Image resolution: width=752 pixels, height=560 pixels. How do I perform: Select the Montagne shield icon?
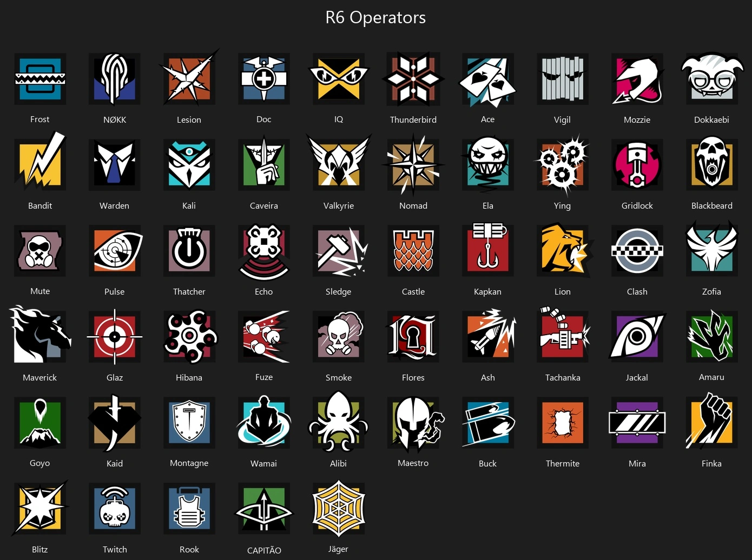(x=189, y=423)
